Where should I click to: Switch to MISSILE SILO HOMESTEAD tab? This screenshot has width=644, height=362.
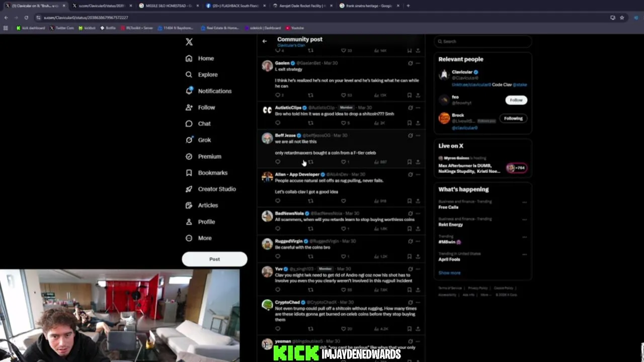coord(169,6)
